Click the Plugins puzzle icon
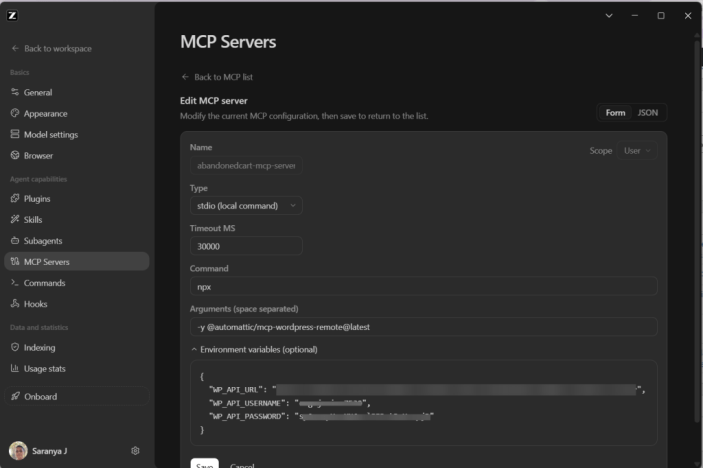703x468 pixels. click(x=15, y=198)
